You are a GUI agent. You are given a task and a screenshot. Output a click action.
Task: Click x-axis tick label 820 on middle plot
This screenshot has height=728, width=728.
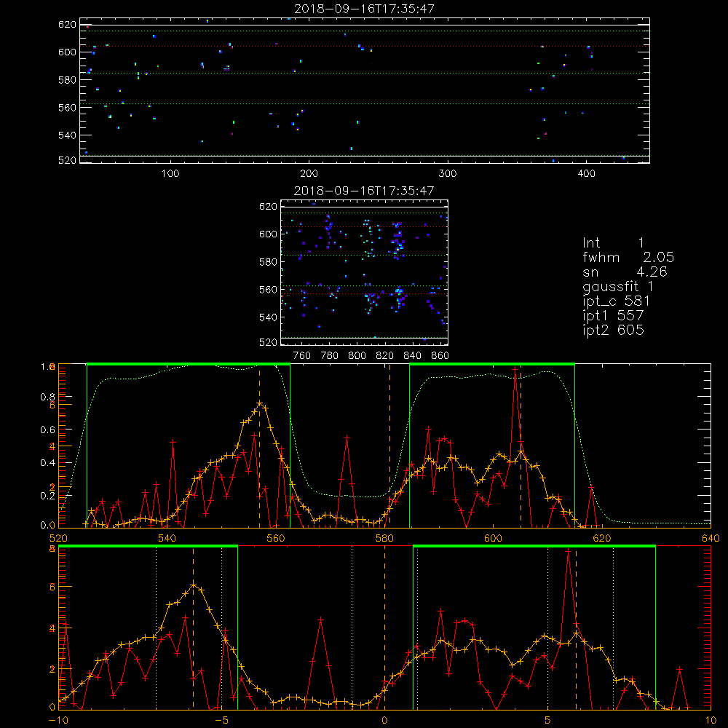pyautogui.click(x=385, y=356)
